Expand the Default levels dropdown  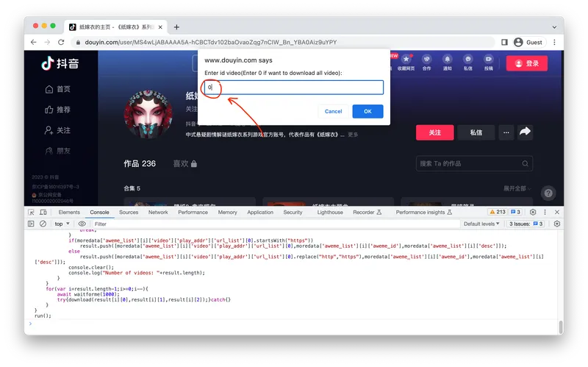click(x=484, y=224)
